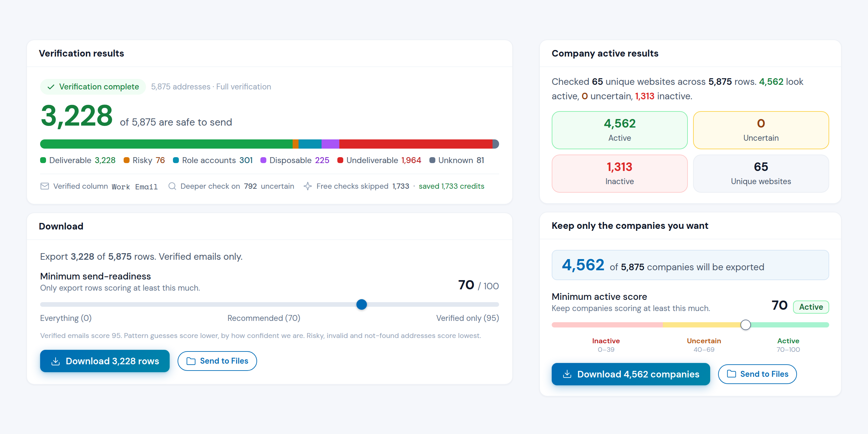Click the Minimum active score slider handle

point(746,325)
